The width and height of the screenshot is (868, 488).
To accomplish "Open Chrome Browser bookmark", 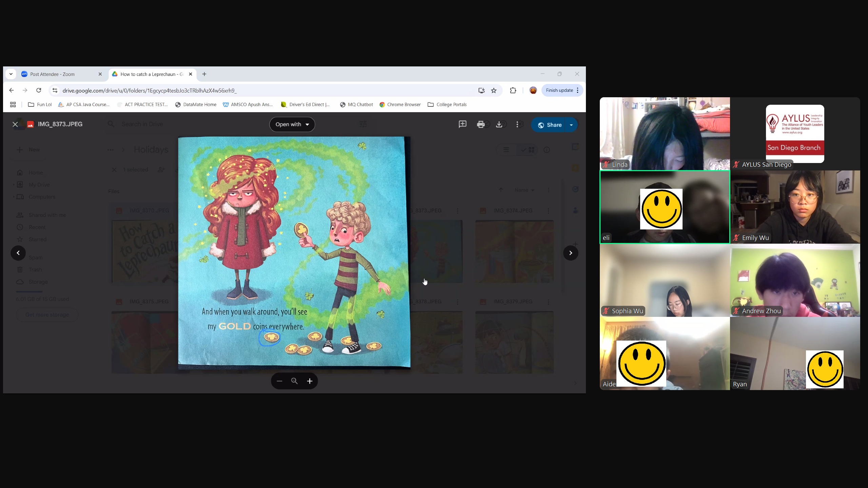I will coord(400,105).
